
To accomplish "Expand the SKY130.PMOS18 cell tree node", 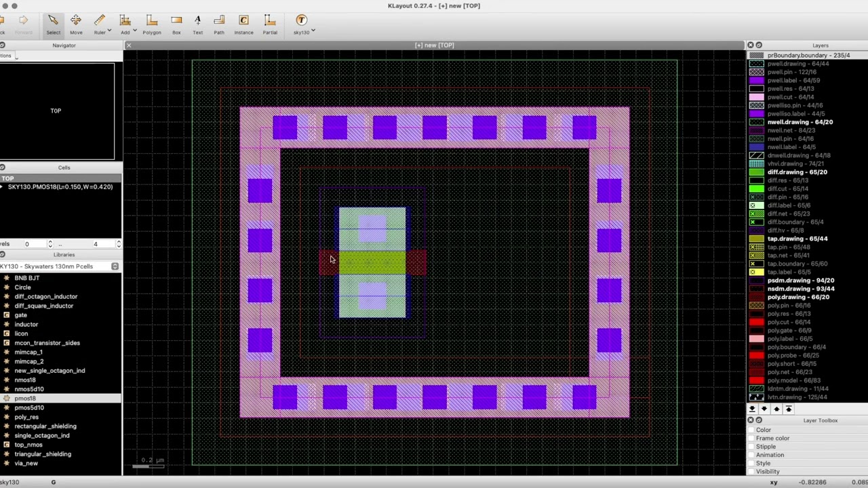I will (x=2, y=187).
